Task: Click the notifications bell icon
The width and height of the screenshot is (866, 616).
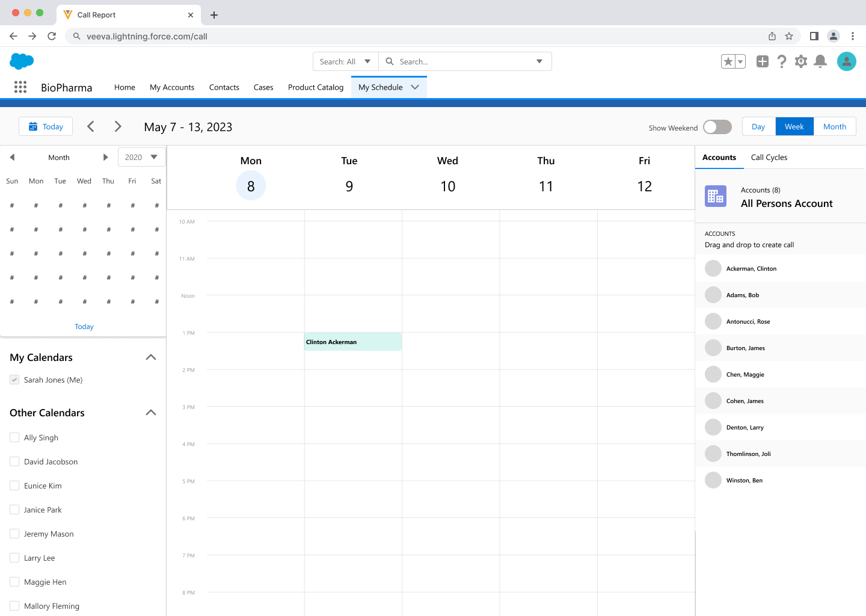Action: point(820,61)
